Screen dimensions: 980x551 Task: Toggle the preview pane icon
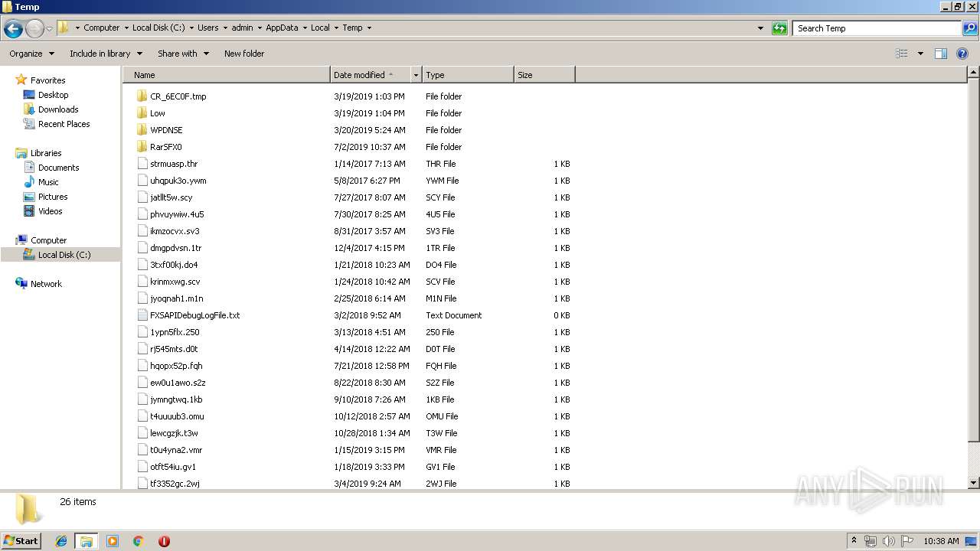(x=941, y=54)
